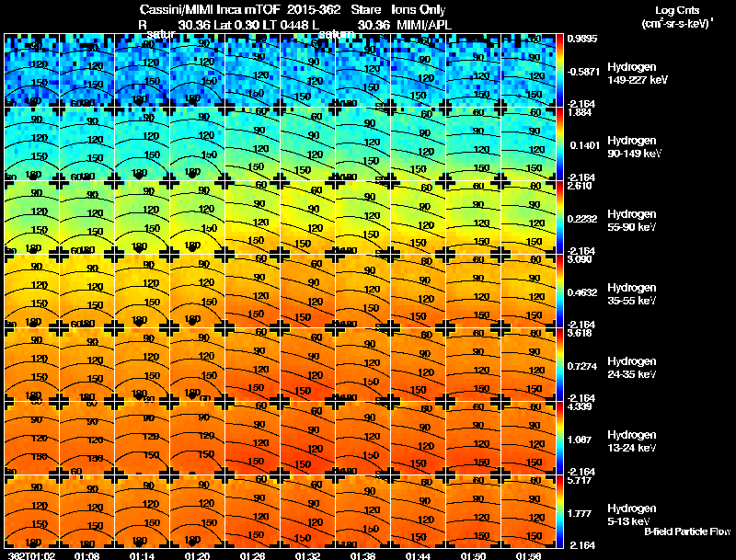The image size is (736, 560).
Task: Click the 362T01:02 time label
Action: point(32,555)
